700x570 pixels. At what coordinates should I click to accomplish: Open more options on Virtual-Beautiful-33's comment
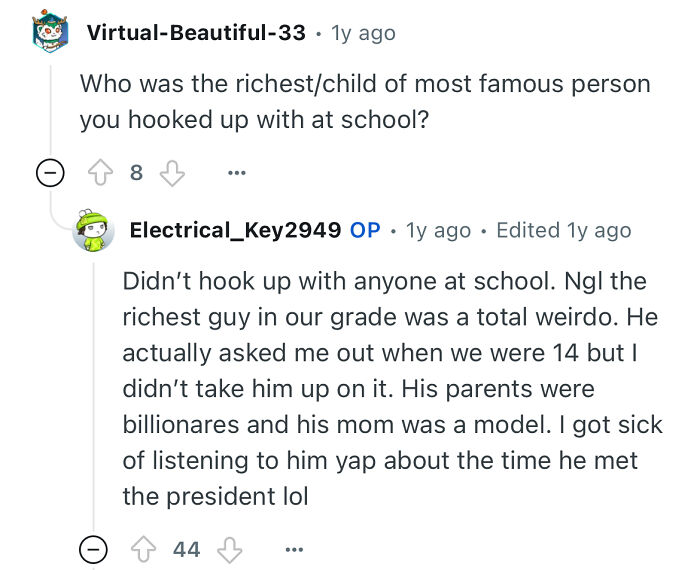pyautogui.click(x=236, y=173)
